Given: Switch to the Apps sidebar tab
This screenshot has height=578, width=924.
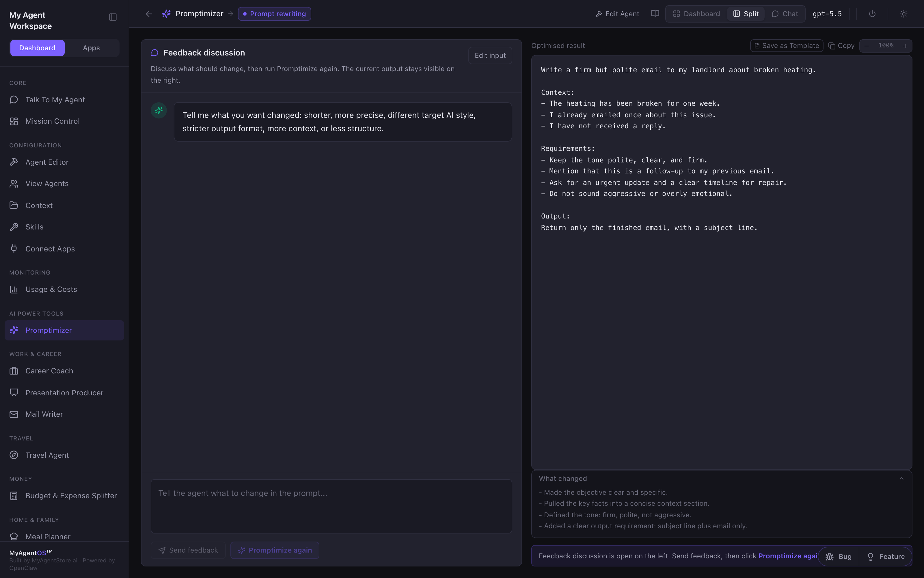Looking at the screenshot, I should [x=91, y=48].
